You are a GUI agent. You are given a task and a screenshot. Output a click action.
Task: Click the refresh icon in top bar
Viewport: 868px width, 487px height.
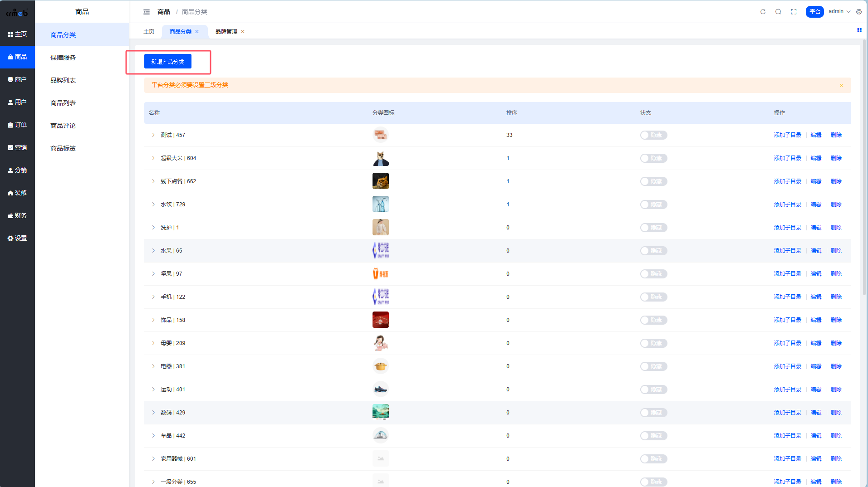point(763,12)
